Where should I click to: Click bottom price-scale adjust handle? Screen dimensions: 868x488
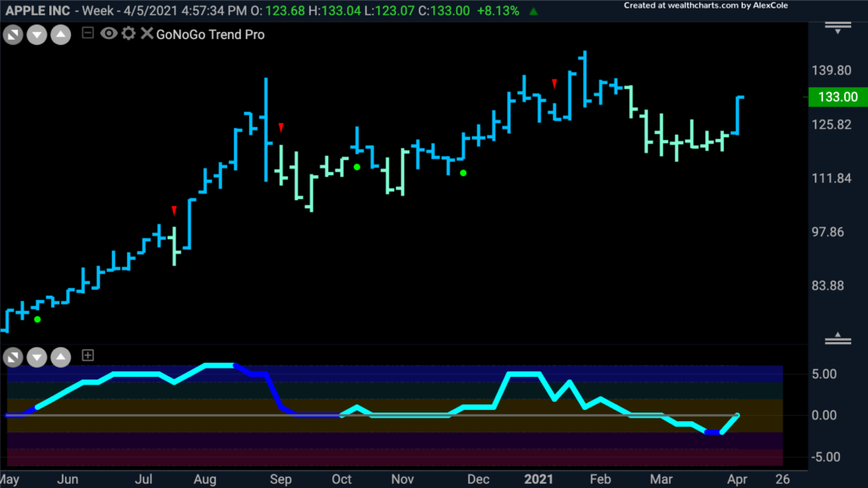click(x=837, y=339)
